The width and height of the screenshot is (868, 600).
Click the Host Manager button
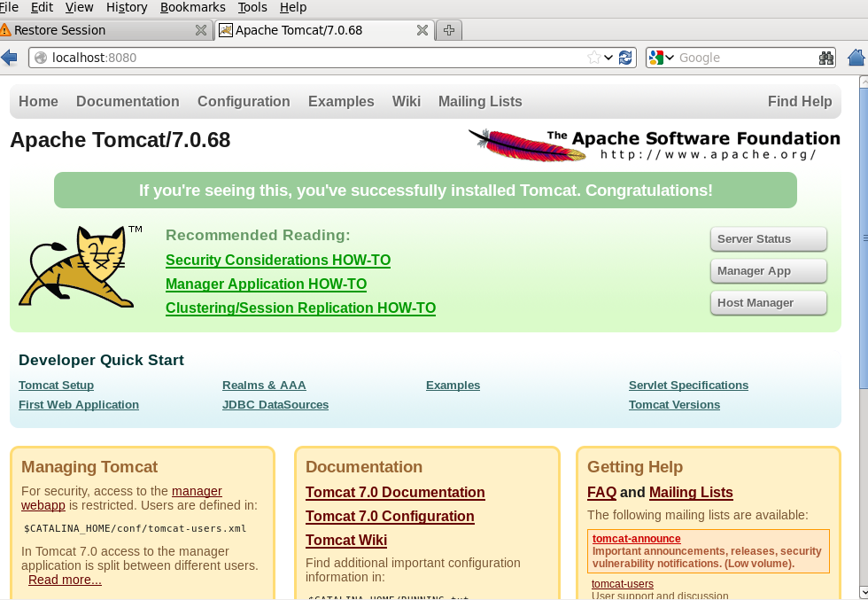[x=769, y=302]
